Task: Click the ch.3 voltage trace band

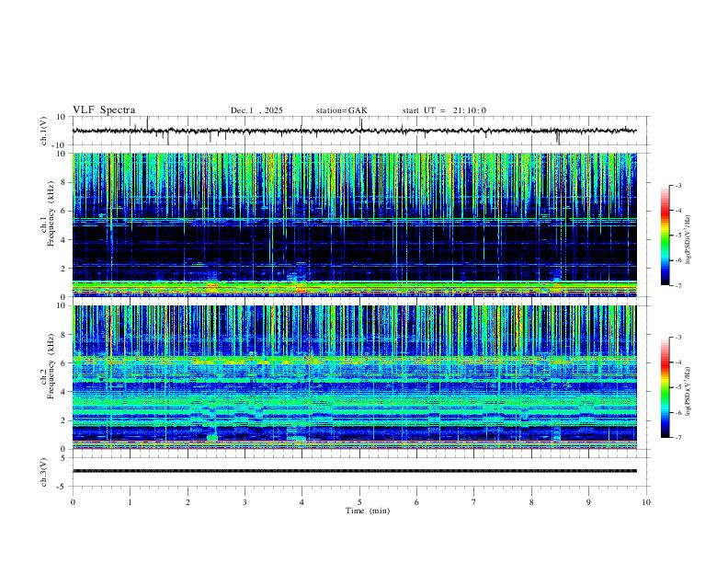Action: tap(355, 471)
